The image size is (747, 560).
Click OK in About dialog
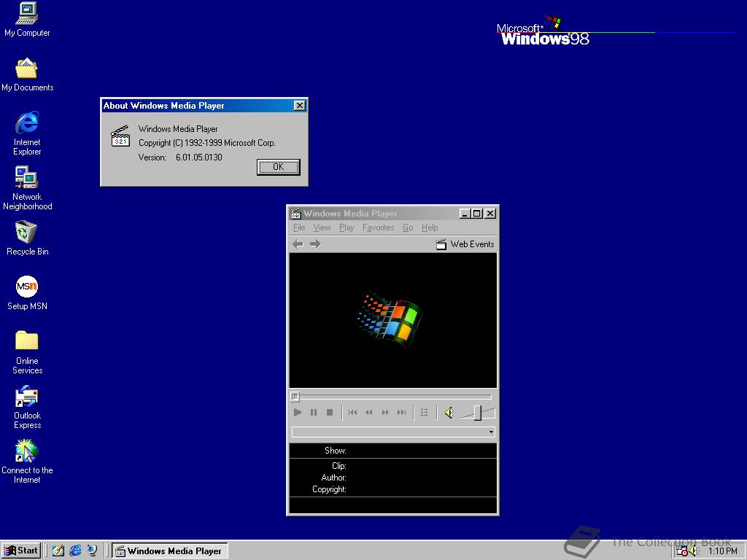(278, 167)
